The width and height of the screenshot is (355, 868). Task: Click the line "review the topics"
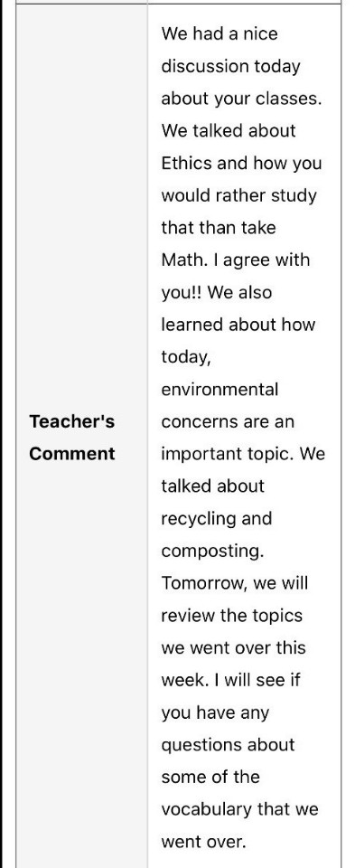click(231, 616)
